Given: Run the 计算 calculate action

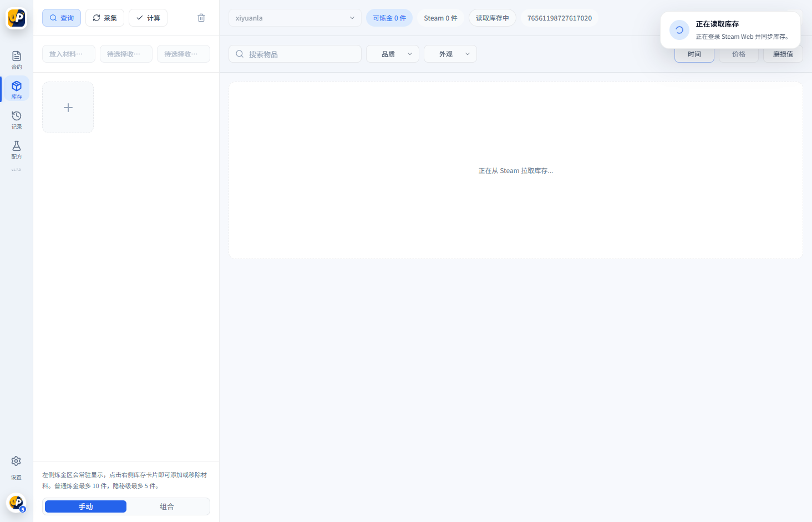Looking at the screenshot, I should click(148, 17).
